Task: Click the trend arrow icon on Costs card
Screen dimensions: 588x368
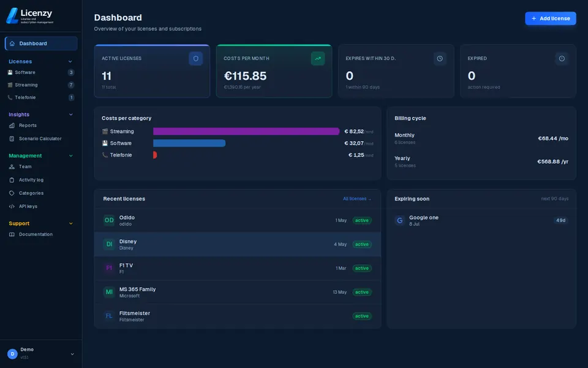Action: [x=318, y=59]
